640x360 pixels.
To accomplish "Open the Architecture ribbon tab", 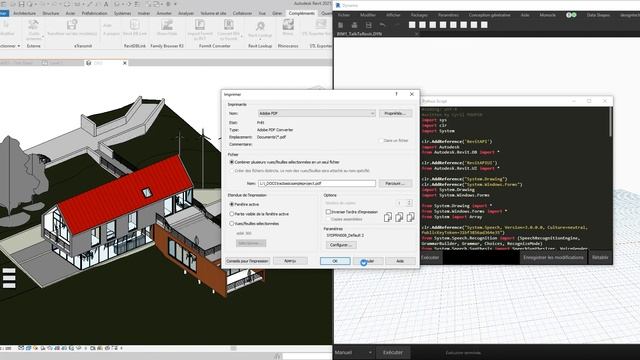I will tap(24, 13).
